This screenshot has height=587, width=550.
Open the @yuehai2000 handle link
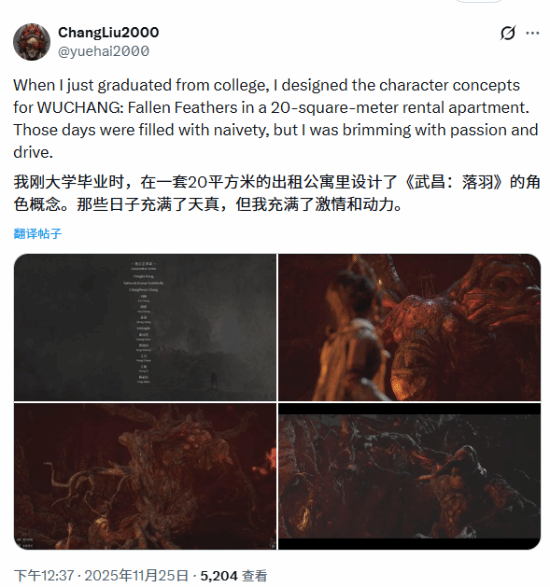click(x=104, y=51)
